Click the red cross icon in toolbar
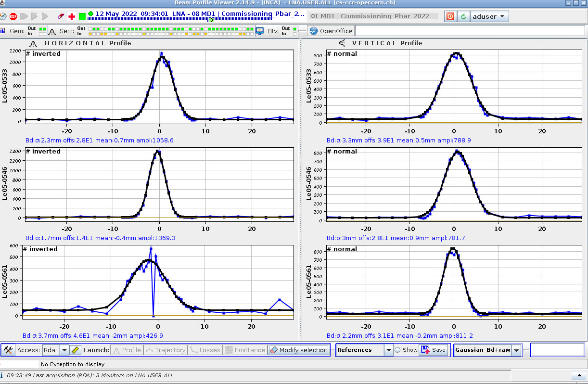The image size is (588, 384). click(x=72, y=16)
